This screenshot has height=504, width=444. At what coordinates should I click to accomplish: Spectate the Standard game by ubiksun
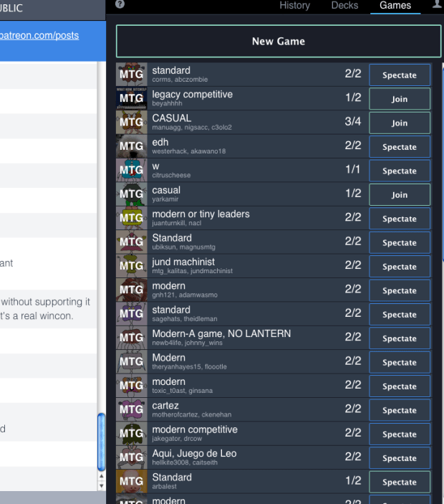[x=400, y=242]
